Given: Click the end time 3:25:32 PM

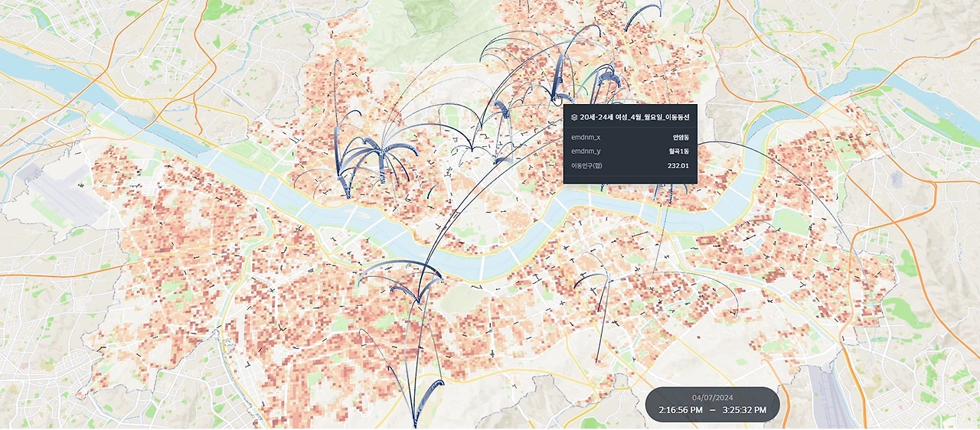Looking at the screenshot, I should [744, 410].
